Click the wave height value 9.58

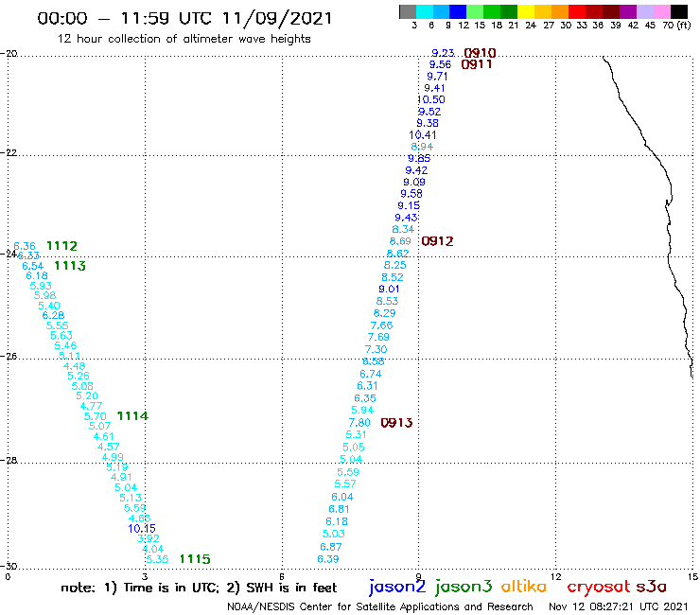(x=411, y=194)
